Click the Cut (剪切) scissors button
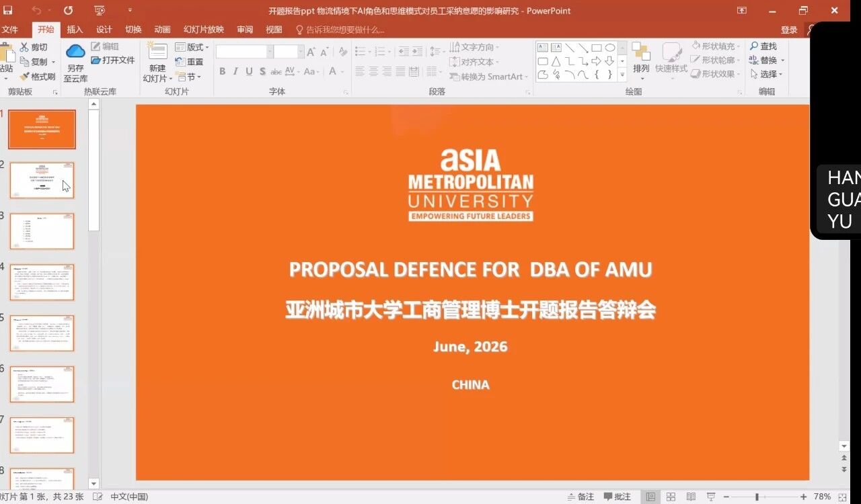The image size is (861, 504). tap(34, 47)
